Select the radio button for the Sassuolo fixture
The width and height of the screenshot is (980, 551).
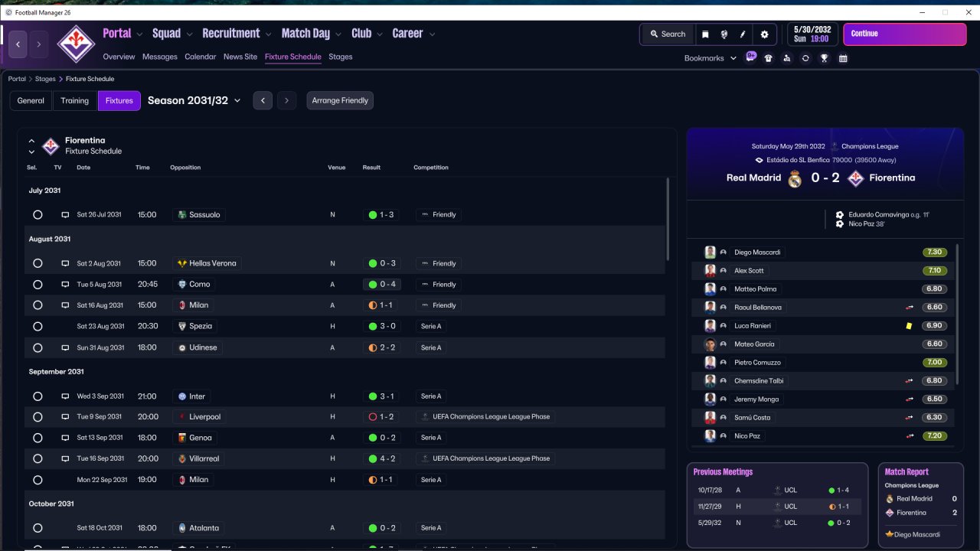(38, 215)
